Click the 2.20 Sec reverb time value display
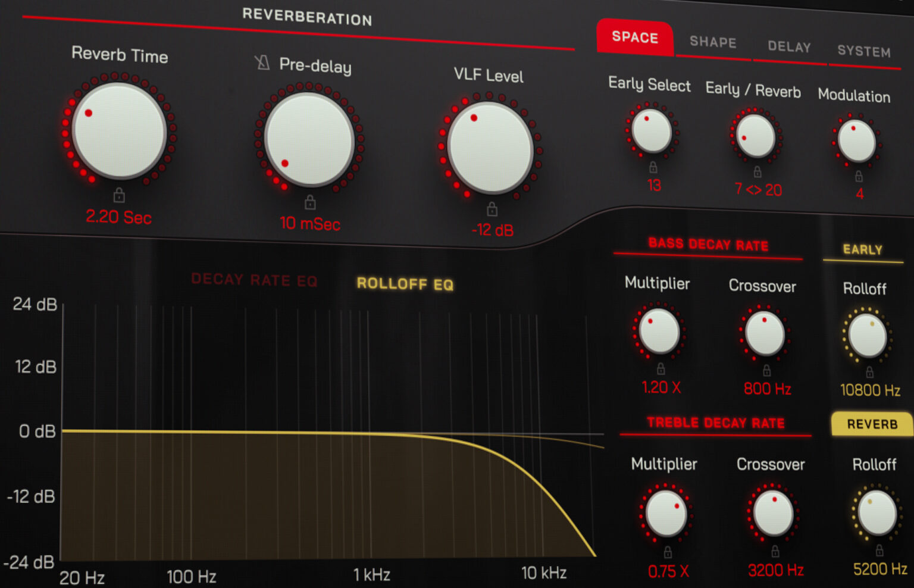914x588 pixels. pyautogui.click(x=120, y=217)
